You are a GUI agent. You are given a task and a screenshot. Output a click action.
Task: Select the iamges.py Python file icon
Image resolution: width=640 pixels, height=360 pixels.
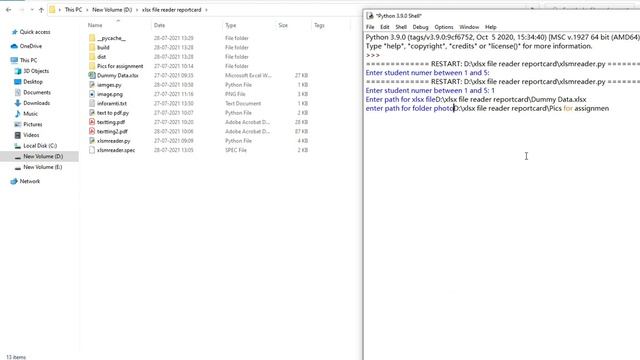coord(92,85)
